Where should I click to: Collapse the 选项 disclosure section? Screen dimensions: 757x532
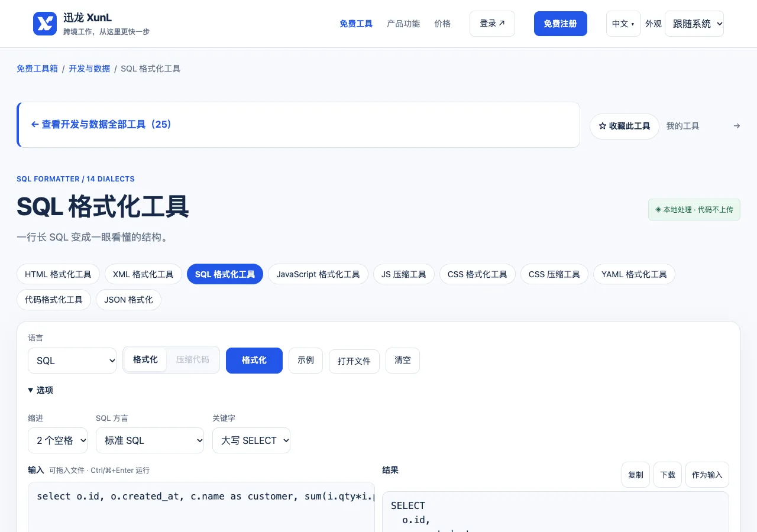[x=41, y=390]
